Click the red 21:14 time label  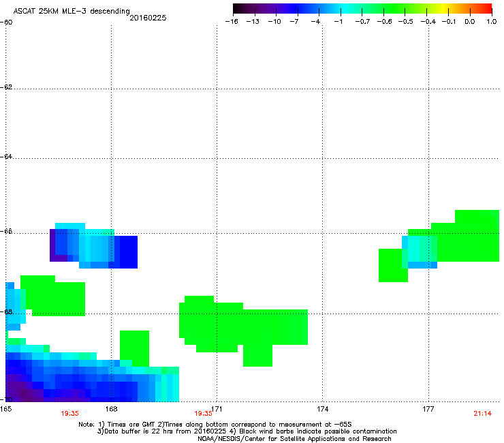482,414
